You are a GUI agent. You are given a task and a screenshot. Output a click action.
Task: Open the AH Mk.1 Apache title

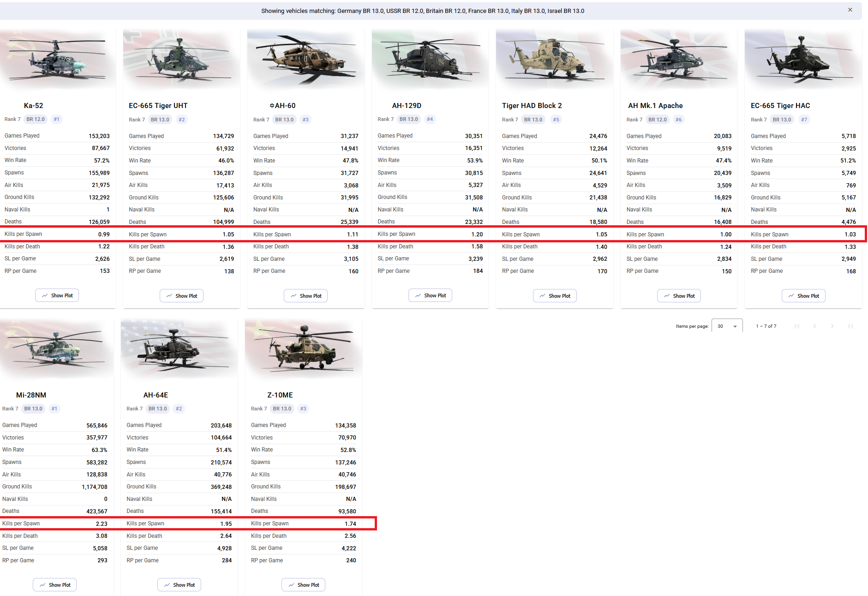click(x=655, y=106)
